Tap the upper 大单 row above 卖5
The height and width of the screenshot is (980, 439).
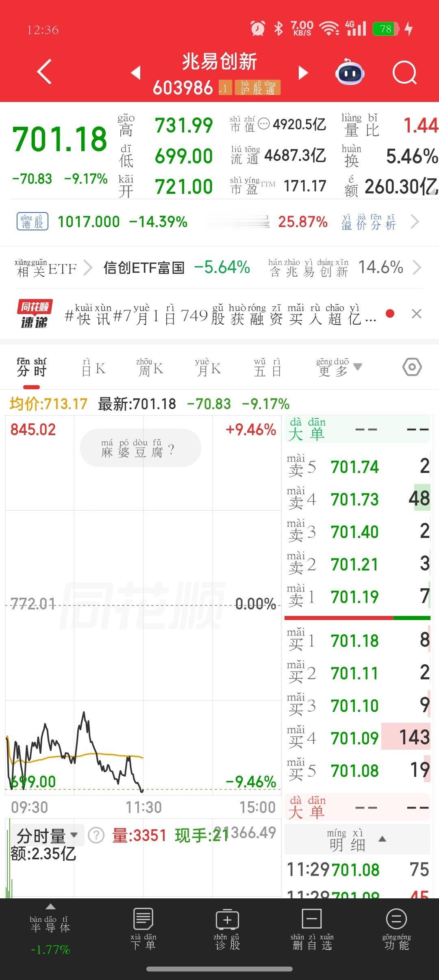(x=358, y=429)
